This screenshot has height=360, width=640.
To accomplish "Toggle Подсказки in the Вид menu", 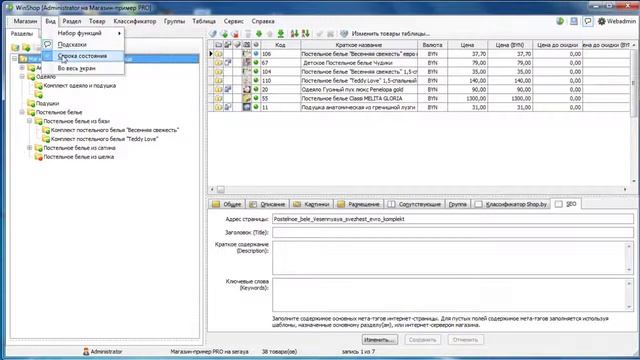I will point(83,44).
